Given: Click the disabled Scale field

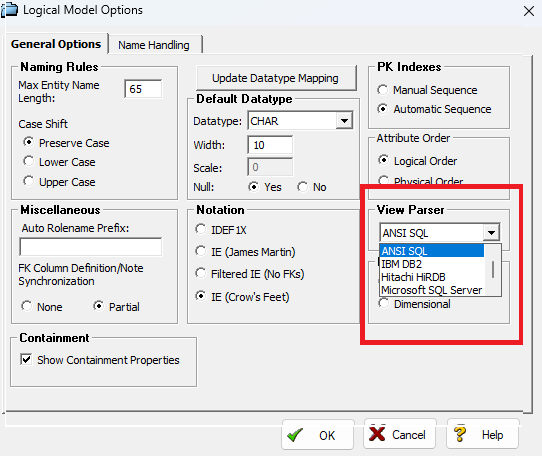Looking at the screenshot, I should (x=270, y=167).
